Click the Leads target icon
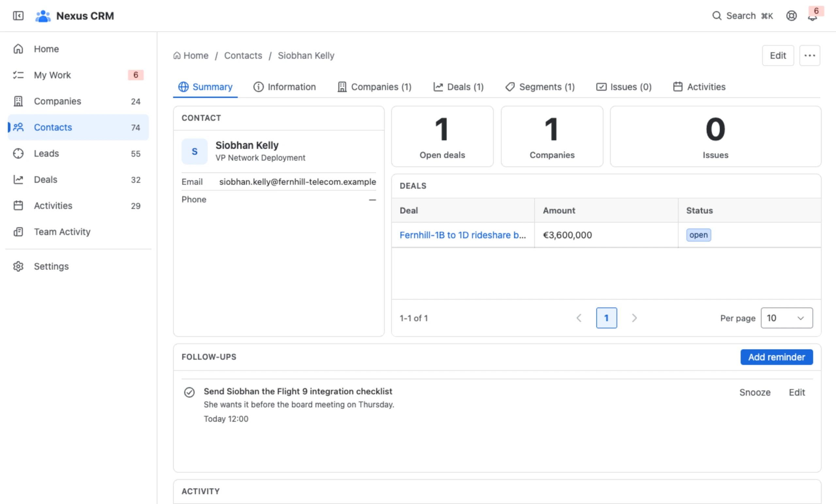Viewport: 836px width, 504px height. point(18,153)
